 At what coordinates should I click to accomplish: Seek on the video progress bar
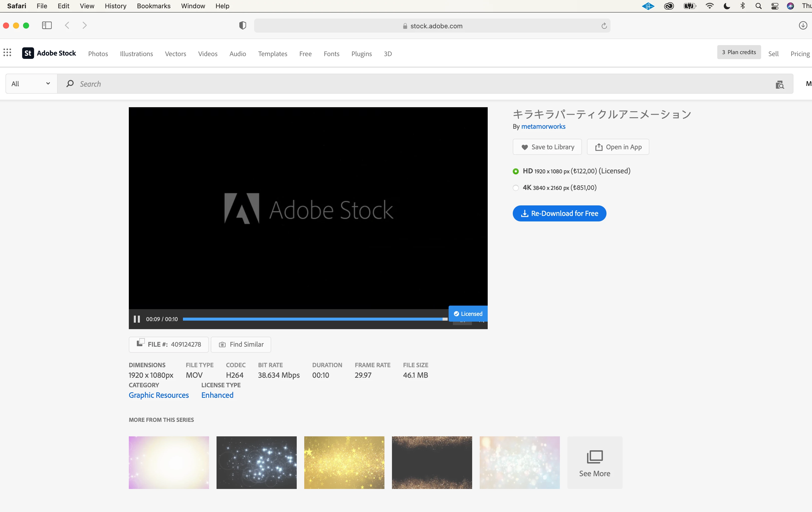(x=314, y=319)
